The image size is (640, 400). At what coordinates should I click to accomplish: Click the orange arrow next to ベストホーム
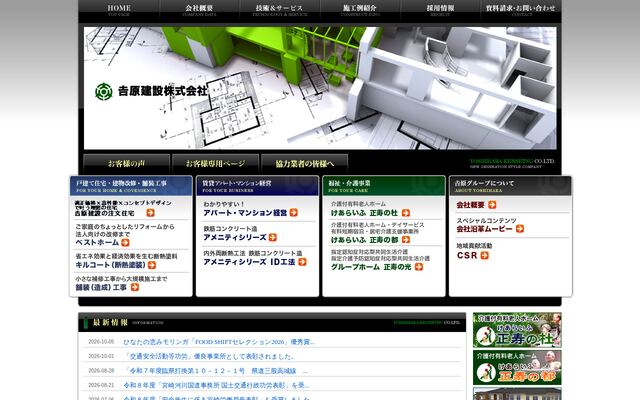125,242
